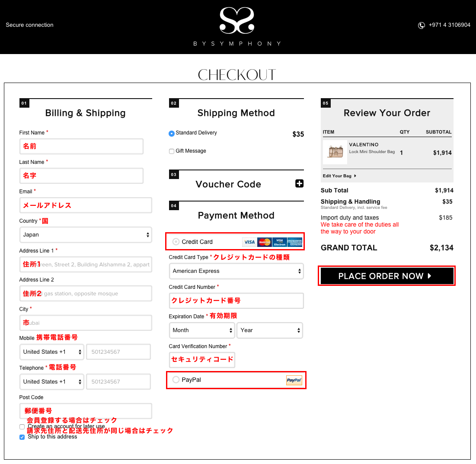Open Credit Card Type dropdown
Screen dimensions: 476x464
pyautogui.click(x=236, y=271)
